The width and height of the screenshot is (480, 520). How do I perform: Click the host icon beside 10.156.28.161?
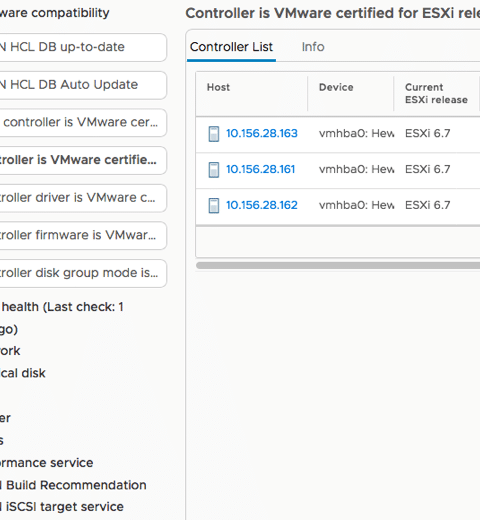[214, 170]
